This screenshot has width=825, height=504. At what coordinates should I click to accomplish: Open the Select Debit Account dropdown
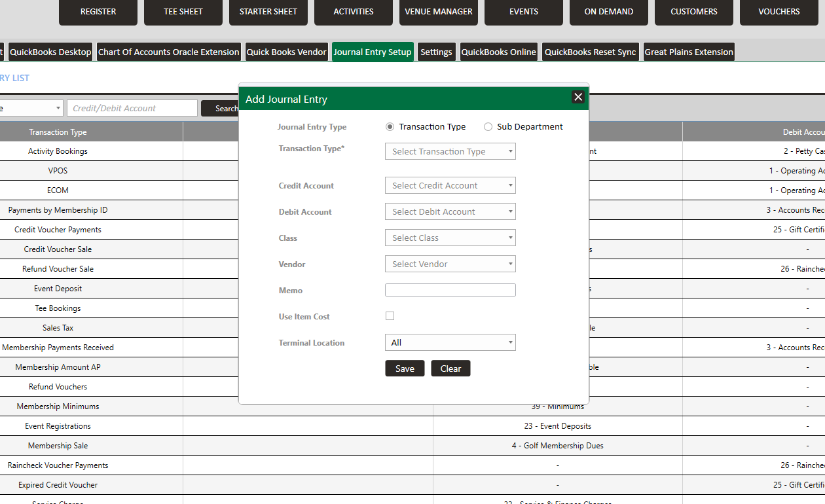(x=450, y=212)
